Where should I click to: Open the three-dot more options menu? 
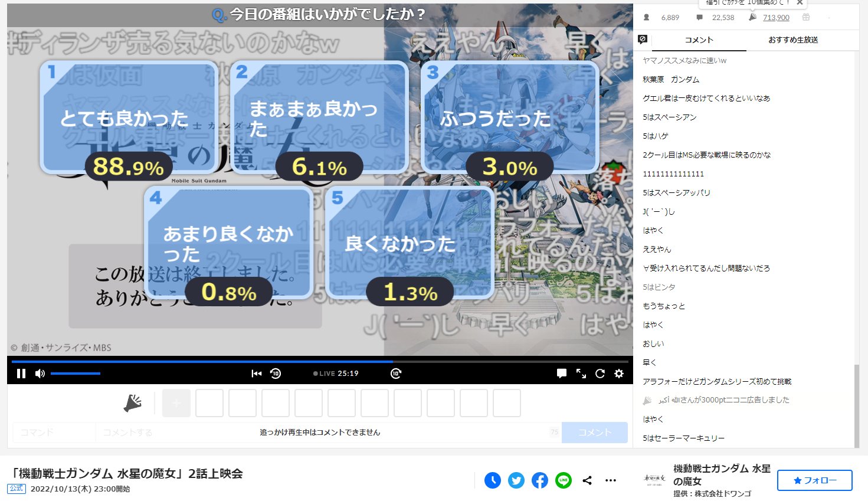click(x=611, y=480)
